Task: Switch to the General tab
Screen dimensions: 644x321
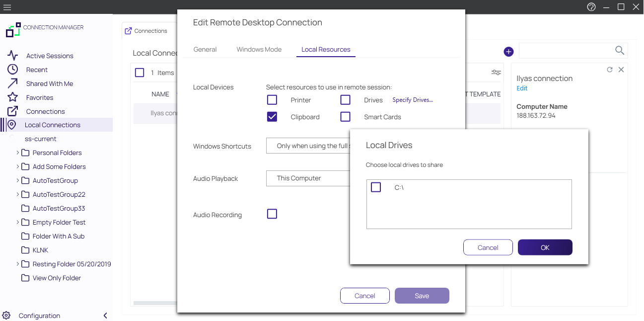Action: (205, 49)
